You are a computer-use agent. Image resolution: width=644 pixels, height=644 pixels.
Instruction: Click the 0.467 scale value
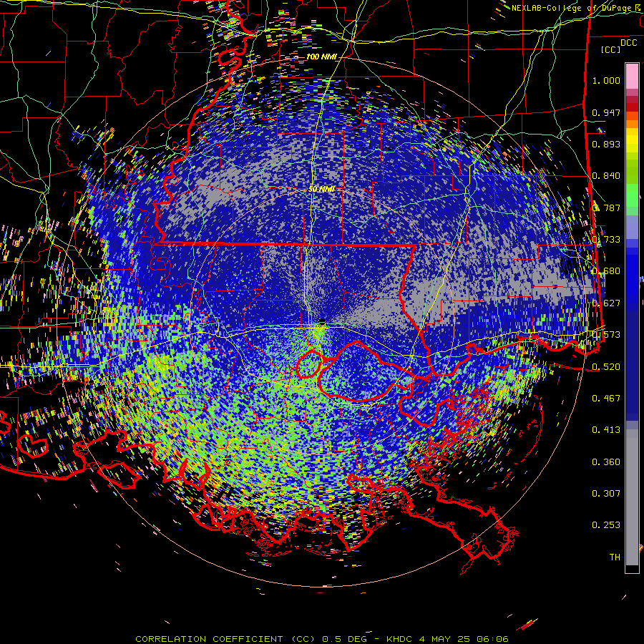pyautogui.click(x=606, y=399)
